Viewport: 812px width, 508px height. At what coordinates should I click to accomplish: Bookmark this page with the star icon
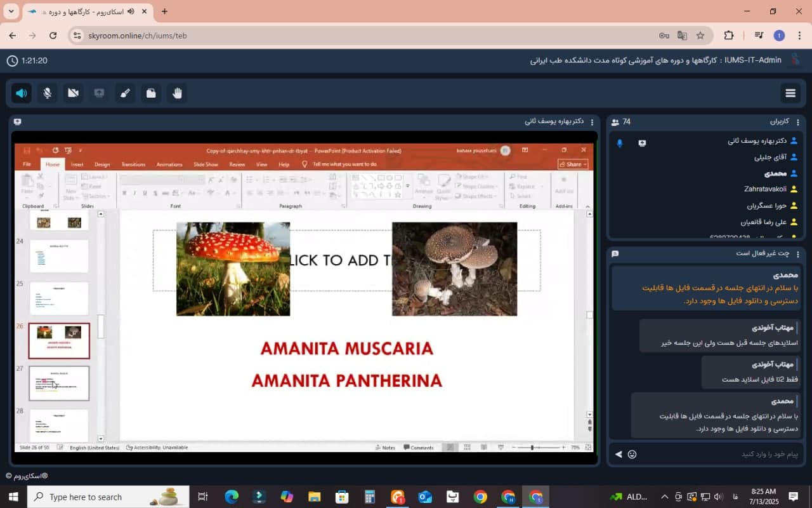700,36
